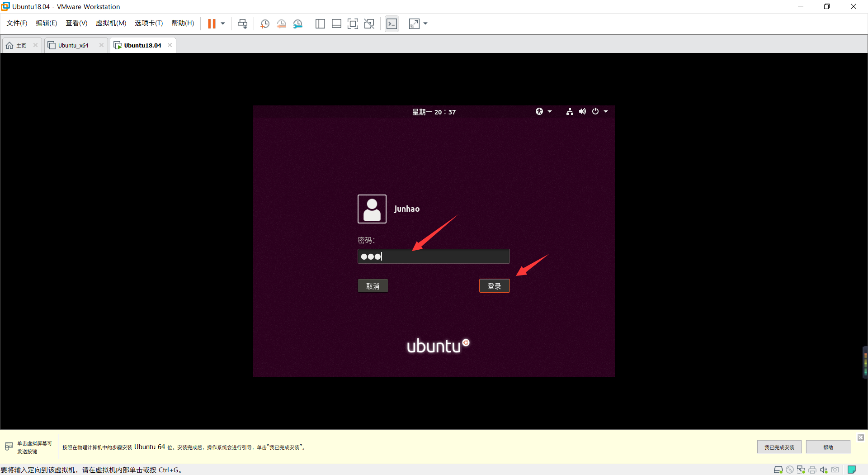Take a snapshot of this virtual machine
The image size is (868, 475).
coord(265,24)
